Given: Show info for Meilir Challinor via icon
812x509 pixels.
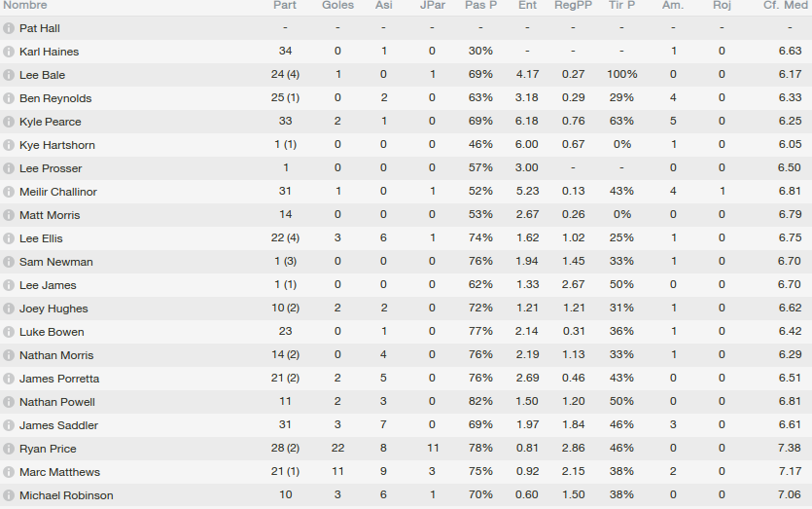Looking at the screenshot, I should point(9,192).
